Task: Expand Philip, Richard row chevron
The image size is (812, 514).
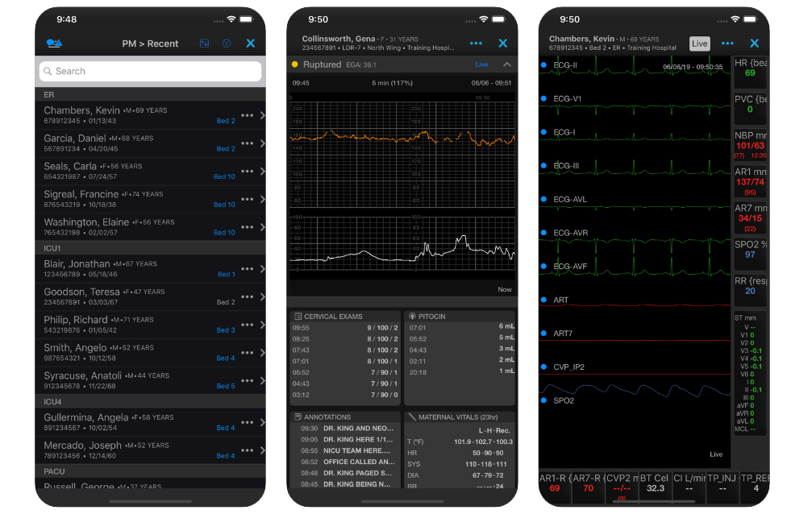Action: 263,325
